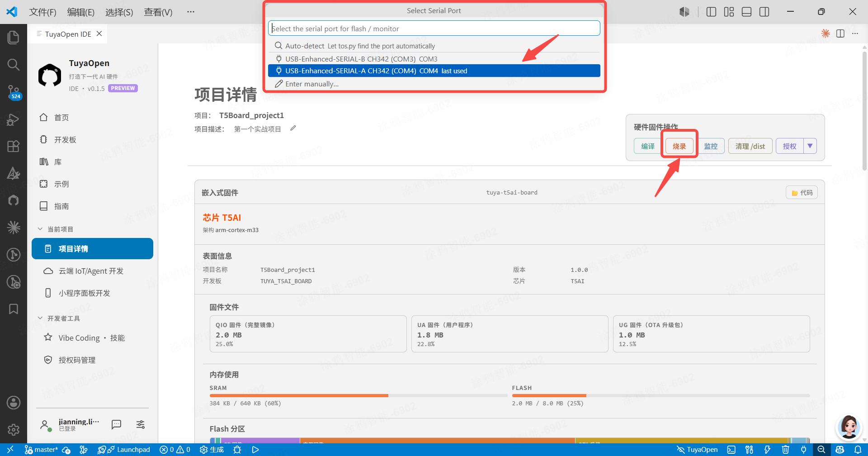Go to 首页 in sidebar
The image size is (868, 456).
click(x=92, y=118)
